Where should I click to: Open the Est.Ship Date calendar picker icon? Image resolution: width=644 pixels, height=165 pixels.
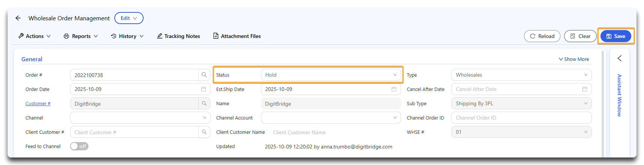394,89
